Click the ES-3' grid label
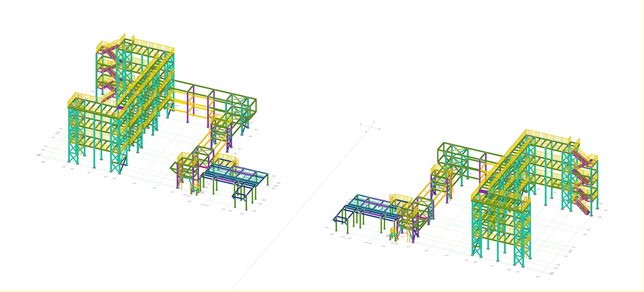 (x=426, y=251)
